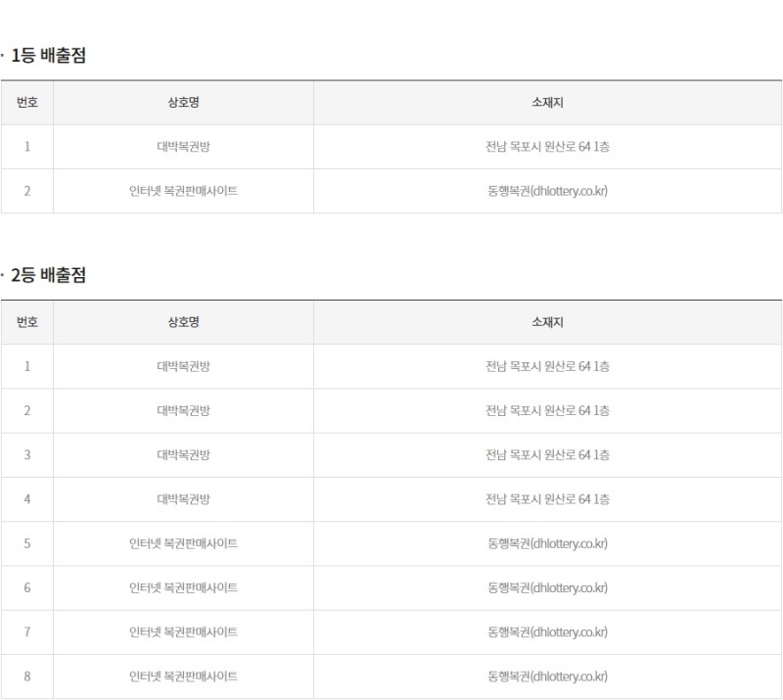Click the address 전남 목포시 원산로 64 1층 in row 1
This screenshot has height=700, width=783.
[x=547, y=148]
